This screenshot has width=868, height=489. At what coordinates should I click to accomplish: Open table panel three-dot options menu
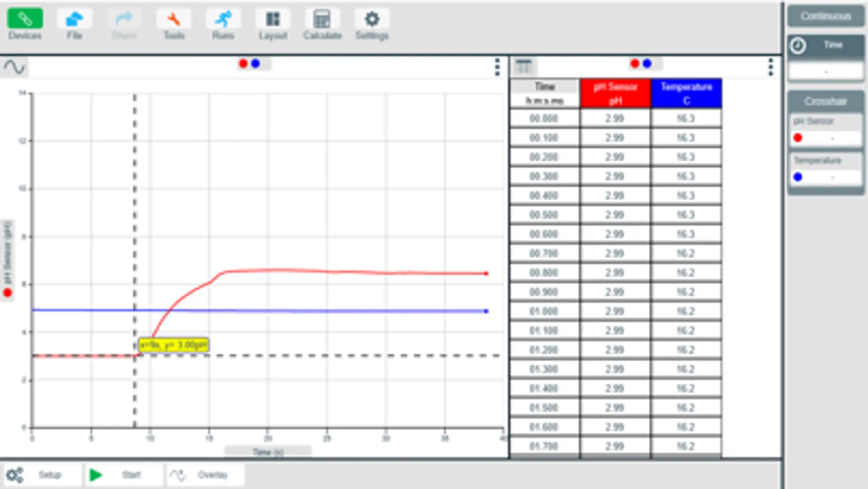(770, 67)
